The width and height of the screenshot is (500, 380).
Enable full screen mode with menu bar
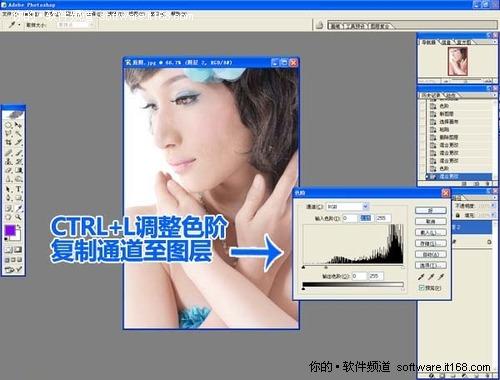(13, 260)
